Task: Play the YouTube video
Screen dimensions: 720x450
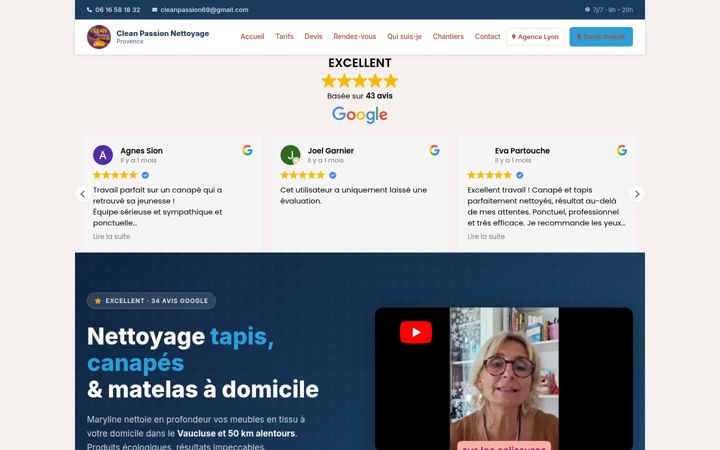Action: (416, 332)
